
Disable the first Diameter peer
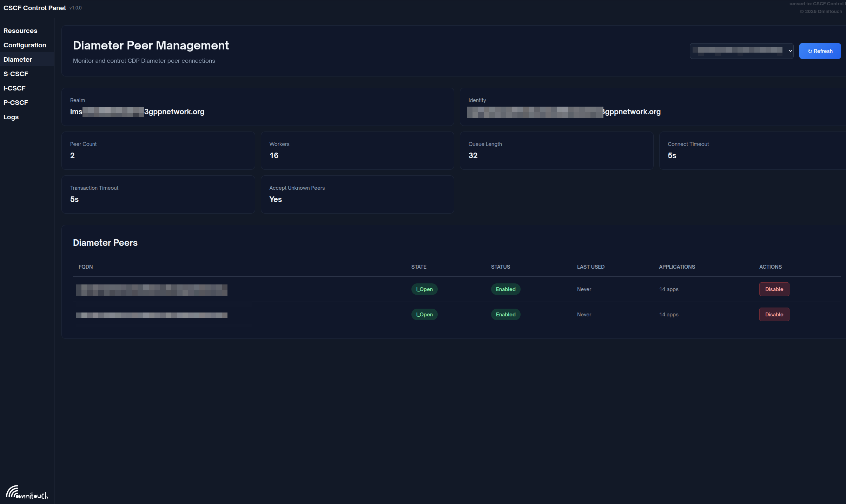pyautogui.click(x=774, y=289)
